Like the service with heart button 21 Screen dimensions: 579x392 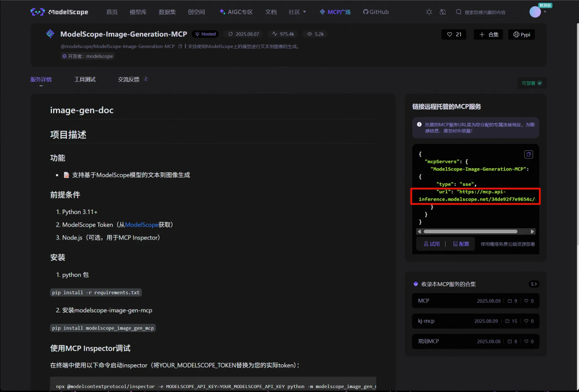pos(454,34)
